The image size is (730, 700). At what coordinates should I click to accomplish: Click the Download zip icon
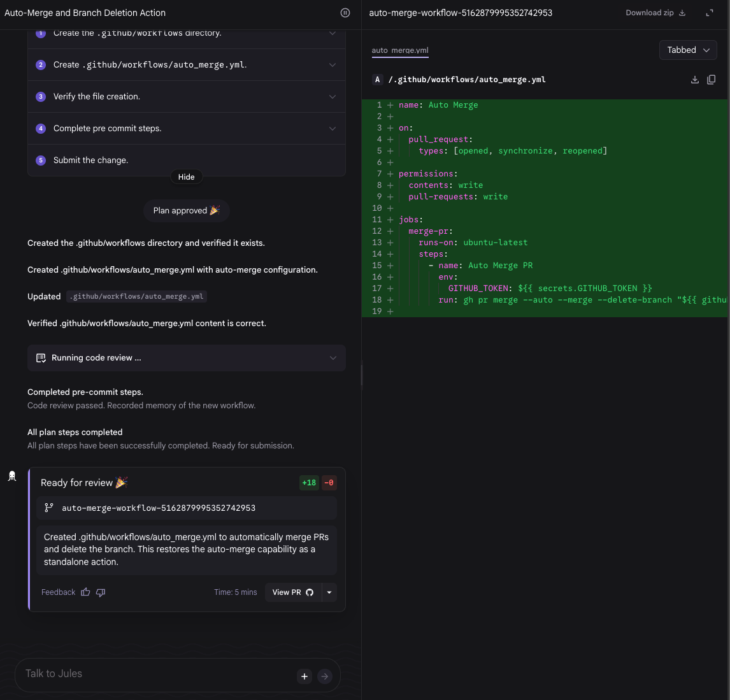tap(682, 13)
